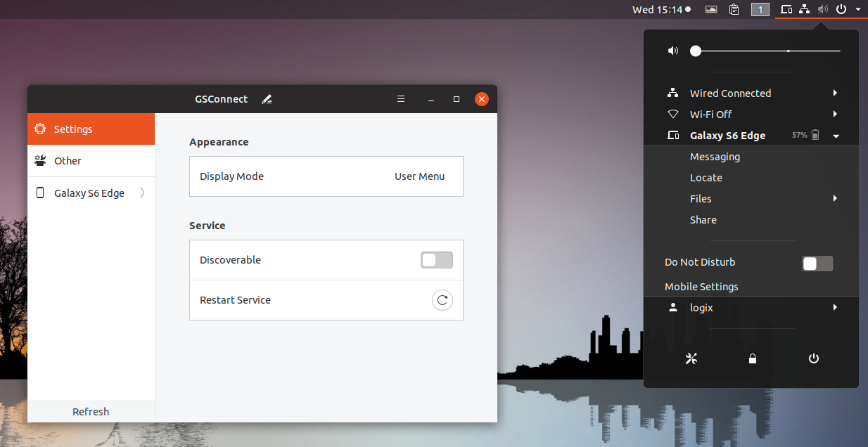Click the Other category icon in sidebar
This screenshot has width=868, height=447.
click(40, 161)
